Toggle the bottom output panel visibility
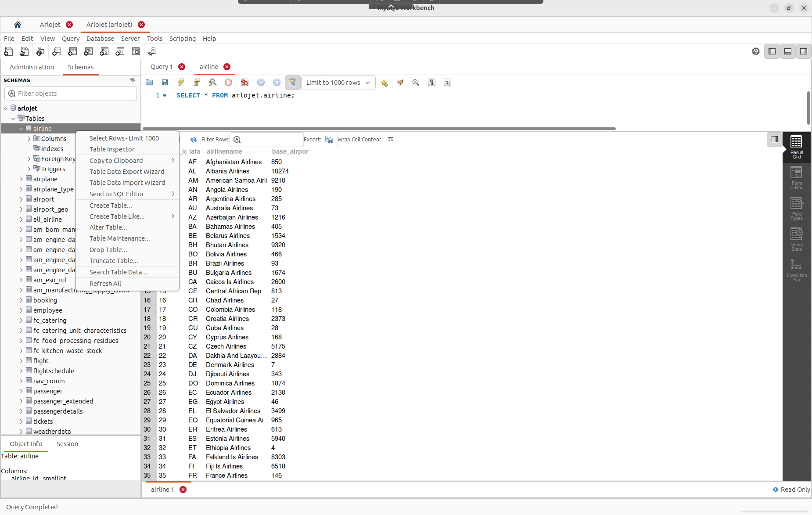812x515 pixels. (788, 52)
